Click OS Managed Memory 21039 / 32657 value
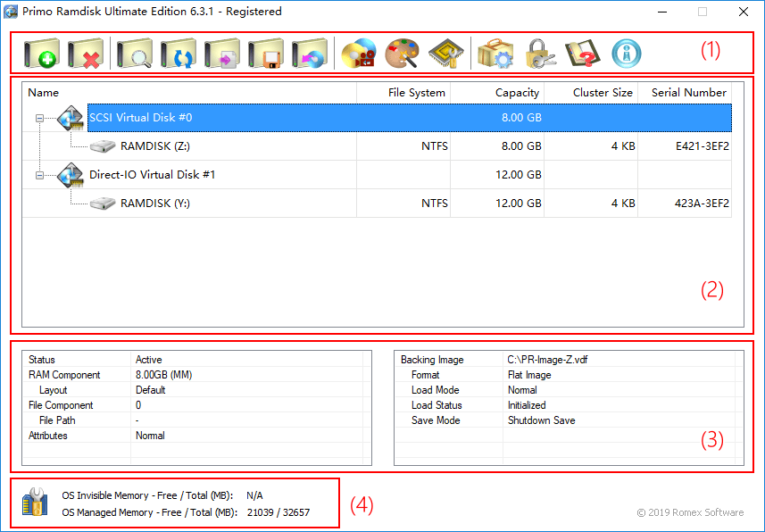This screenshot has height=532, width=765. (279, 512)
